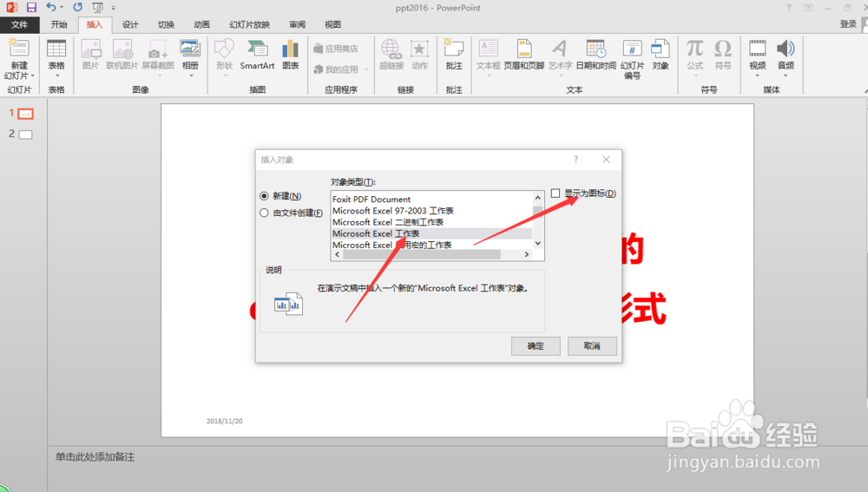Click the Sign in (登录) link
Image resolution: width=868 pixels, height=492 pixels.
point(848,23)
